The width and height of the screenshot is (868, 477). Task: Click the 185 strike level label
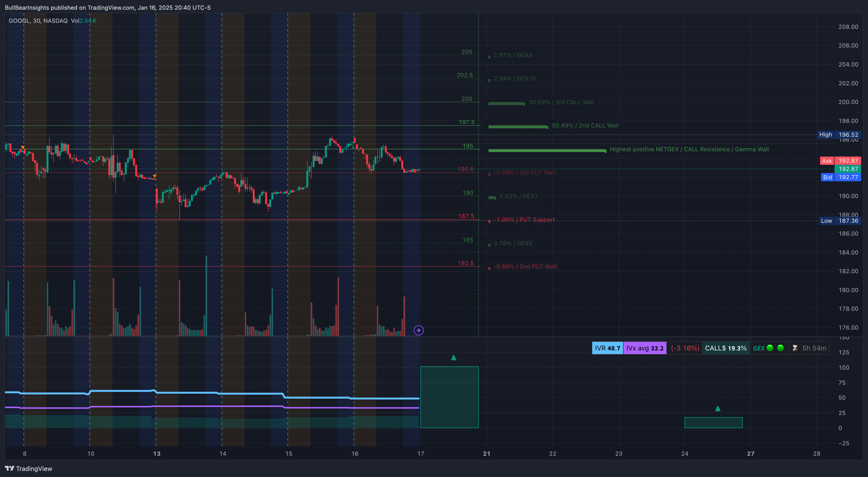[468, 240]
